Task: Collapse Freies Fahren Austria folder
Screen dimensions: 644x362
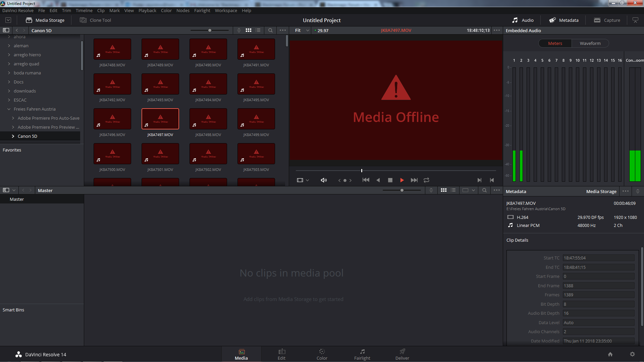Action: click(9, 109)
